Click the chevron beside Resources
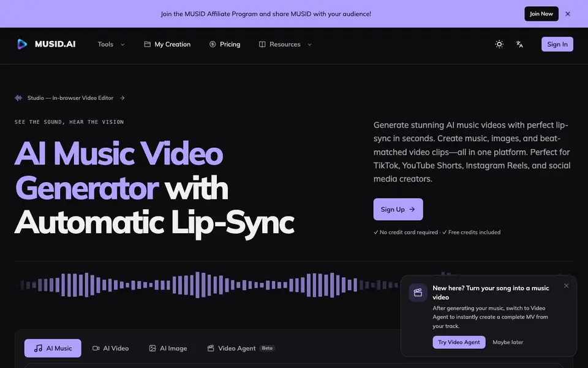The height and width of the screenshot is (368, 588). tap(309, 44)
